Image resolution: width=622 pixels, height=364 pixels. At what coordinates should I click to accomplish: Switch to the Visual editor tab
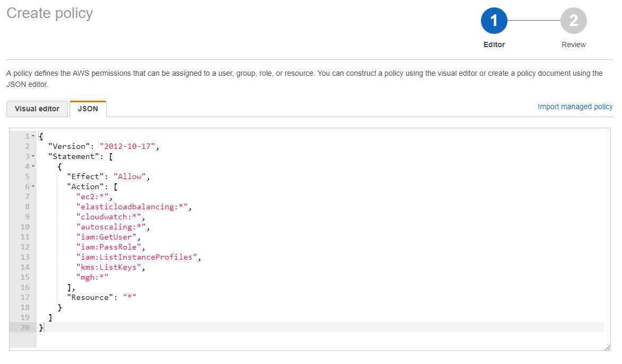pos(37,109)
